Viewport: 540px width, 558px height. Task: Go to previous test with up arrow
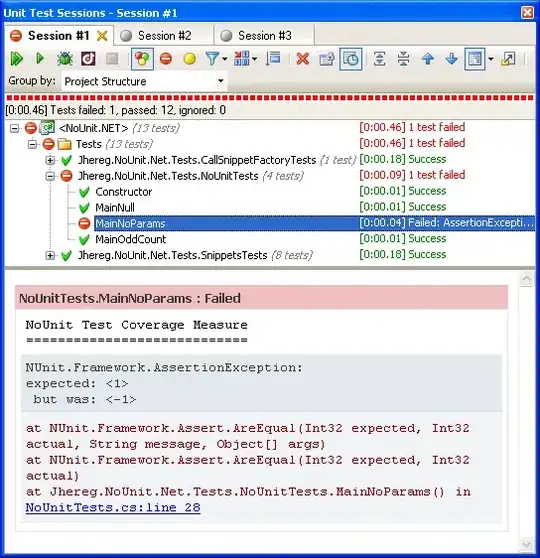pyautogui.click(x=428, y=59)
